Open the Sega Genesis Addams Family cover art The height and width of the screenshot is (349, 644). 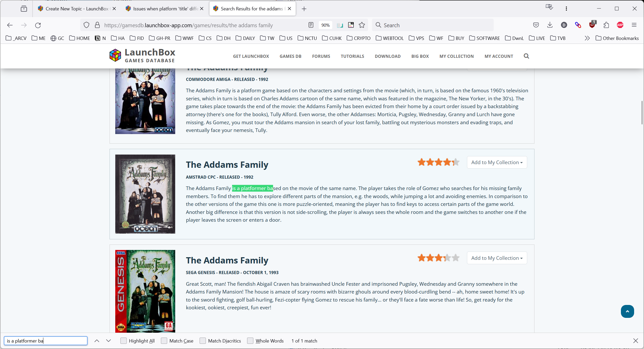pos(145,291)
